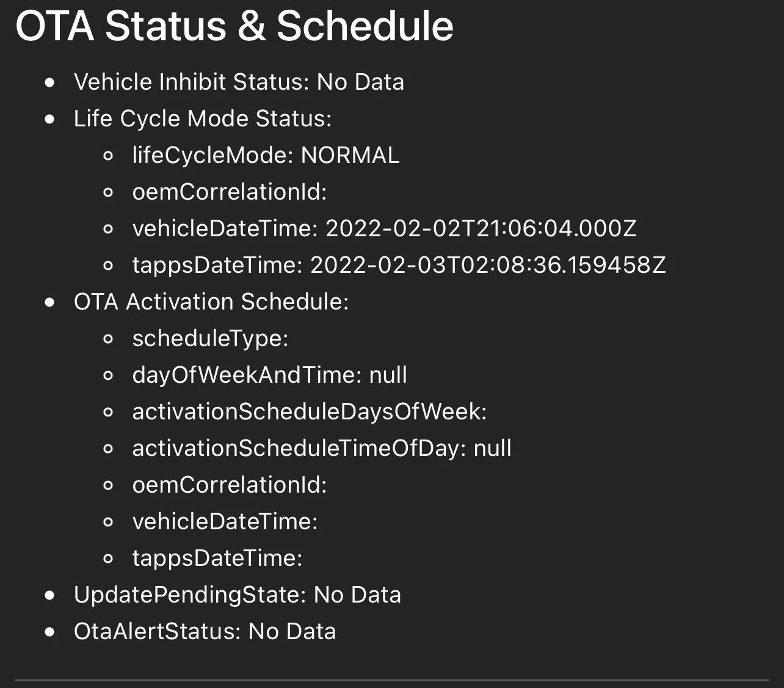This screenshot has height=688, width=784.
Task: Click No Data value beside OtaAlertStatus
Action: point(292,631)
